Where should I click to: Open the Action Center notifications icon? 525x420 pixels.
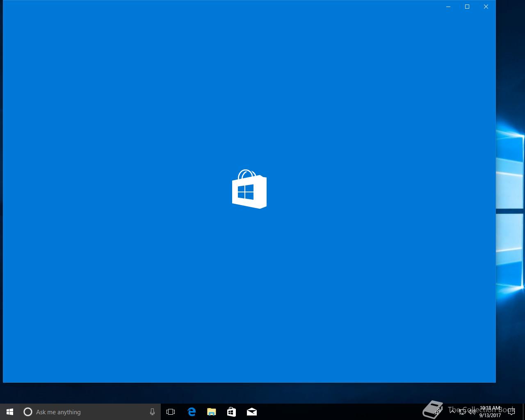[x=511, y=412]
